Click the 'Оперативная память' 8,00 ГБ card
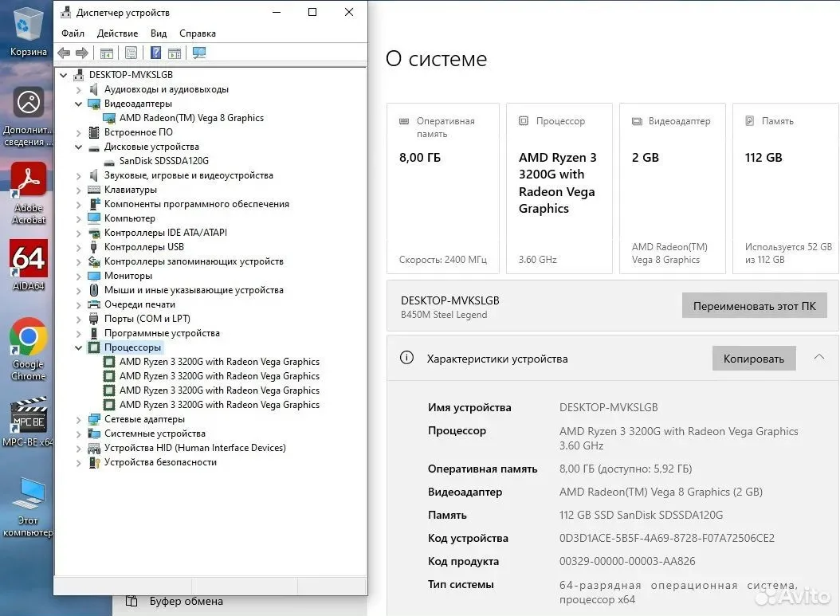 coord(443,189)
